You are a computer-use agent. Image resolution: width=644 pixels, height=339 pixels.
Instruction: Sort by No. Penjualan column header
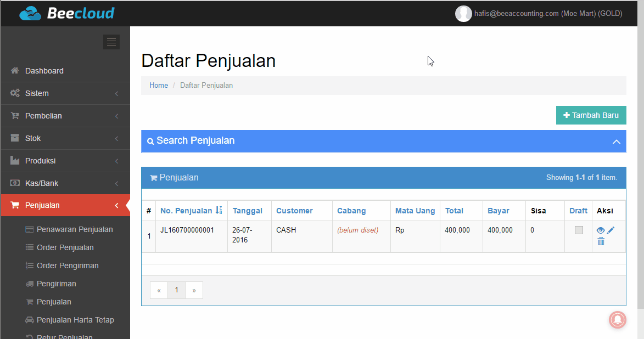186,211
